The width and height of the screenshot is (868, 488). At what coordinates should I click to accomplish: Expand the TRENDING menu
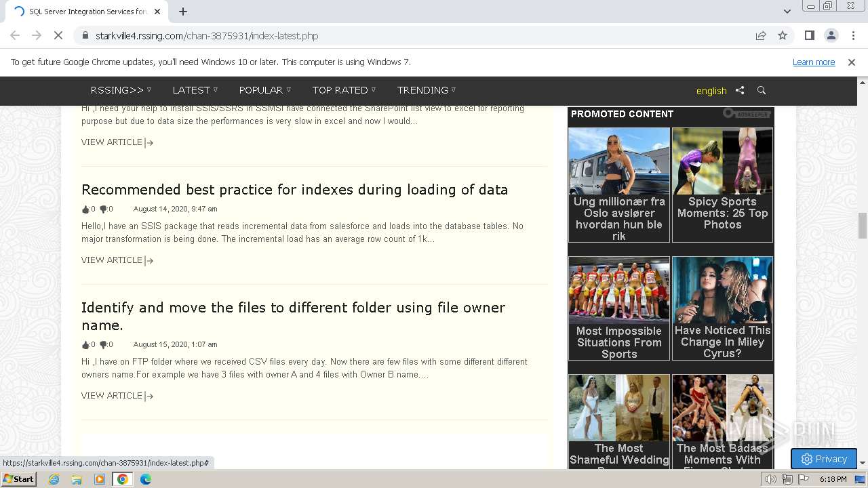point(427,90)
